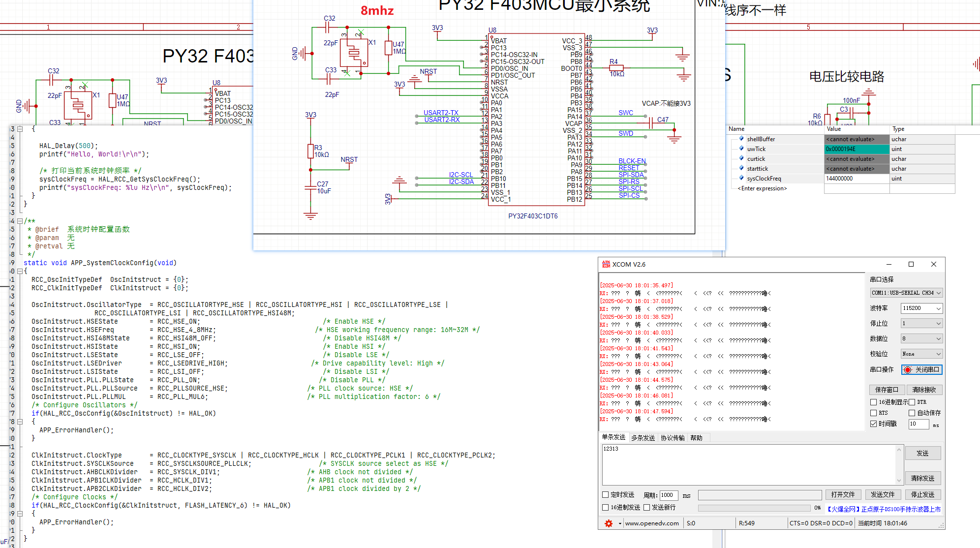Collapse the fold marker under HAL_RCC_OscConfig if-statement
980x548 pixels.
tap(20, 422)
